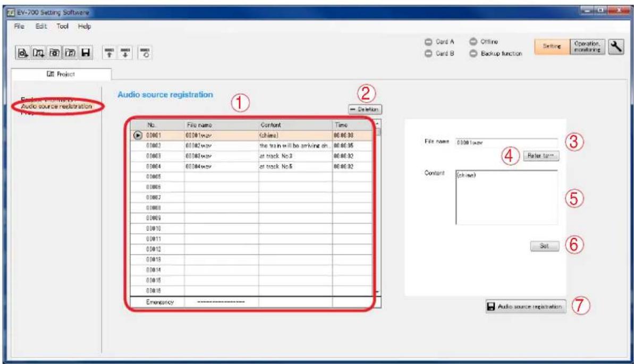
Task: Click the Set button
Action: coord(545,246)
